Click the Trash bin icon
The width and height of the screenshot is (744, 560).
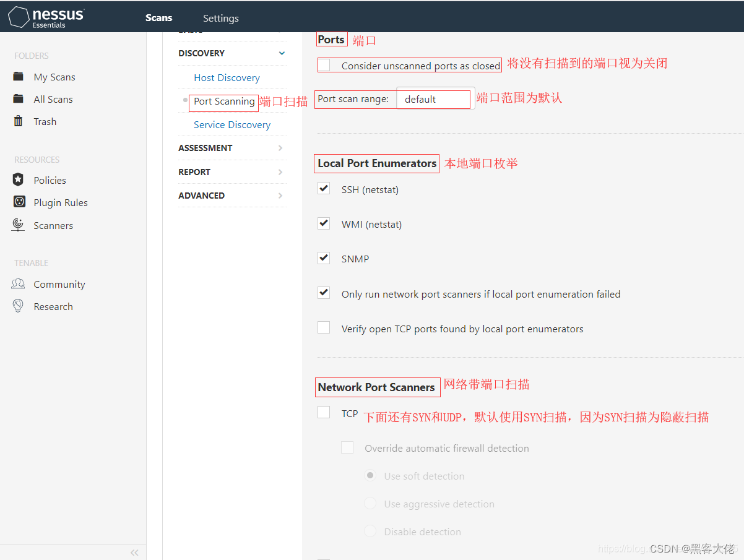tap(19, 121)
